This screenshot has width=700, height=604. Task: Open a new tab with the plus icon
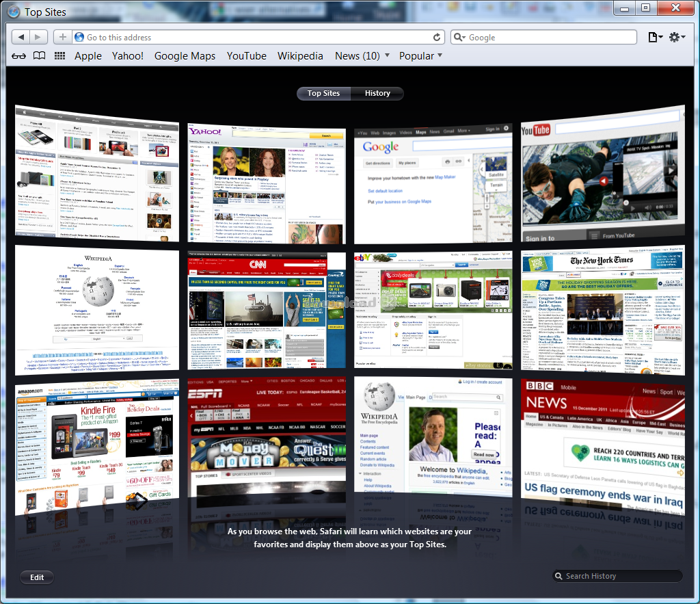pos(62,37)
